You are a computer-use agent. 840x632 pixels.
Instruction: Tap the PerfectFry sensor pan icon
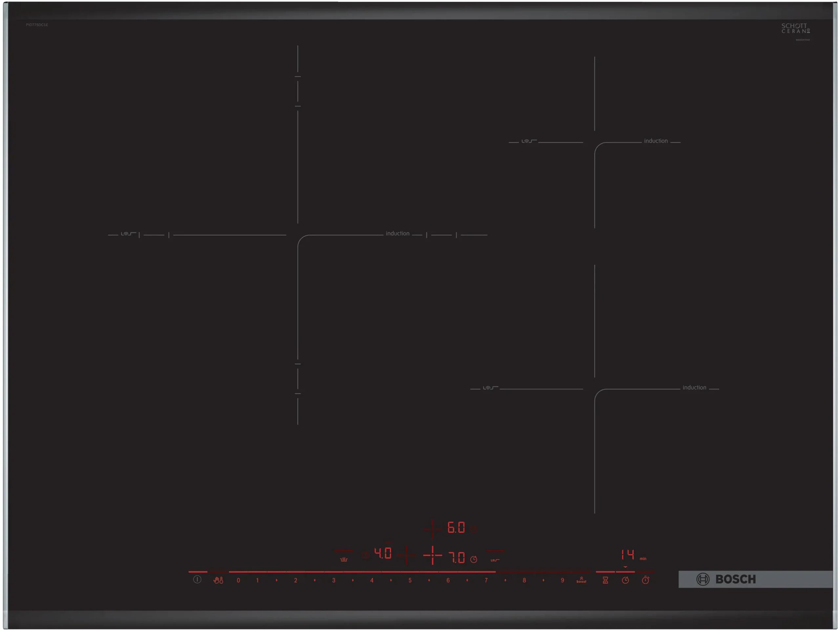[495, 560]
